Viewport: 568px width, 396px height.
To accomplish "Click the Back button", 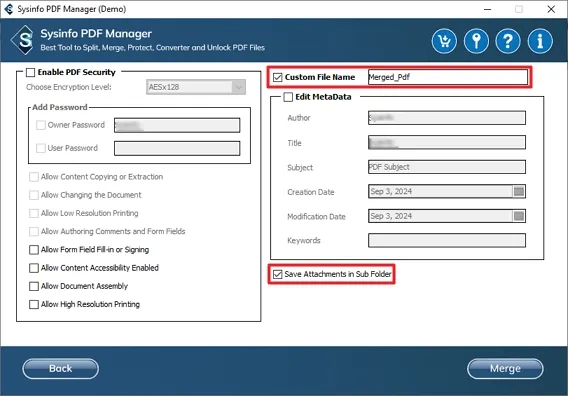I will [x=60, y=368].
